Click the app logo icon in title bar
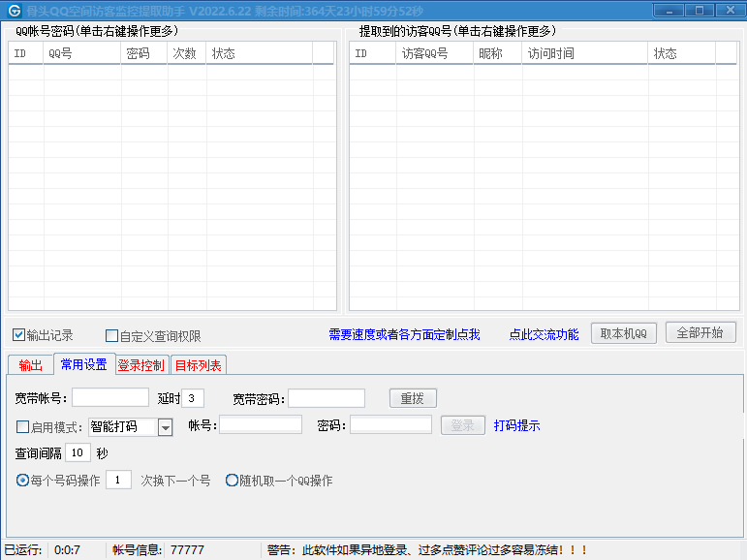Viewport: 747px width, 560px height. pyautogui.click(x=14, y=10)
